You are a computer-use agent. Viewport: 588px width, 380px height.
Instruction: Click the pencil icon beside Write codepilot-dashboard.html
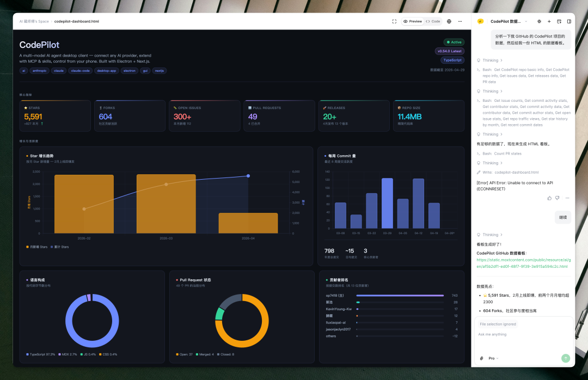click(x=479, y=172)
